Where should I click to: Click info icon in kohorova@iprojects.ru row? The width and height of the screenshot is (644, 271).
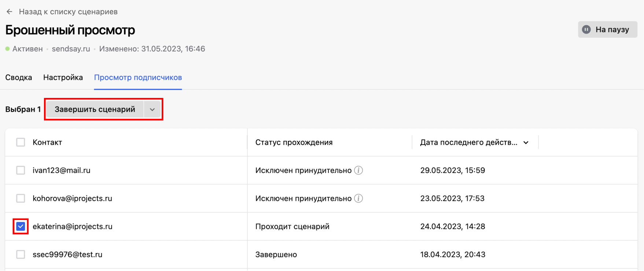click(x=358, y=198)
